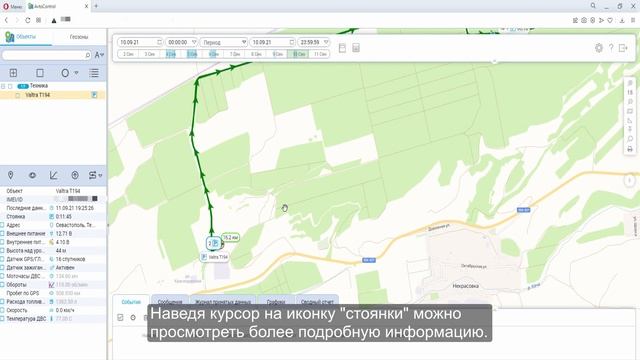The height and width of the screenshot is (360, 640).
Task: Select the 7 Сен day button
Action: (x=235, y=54)
